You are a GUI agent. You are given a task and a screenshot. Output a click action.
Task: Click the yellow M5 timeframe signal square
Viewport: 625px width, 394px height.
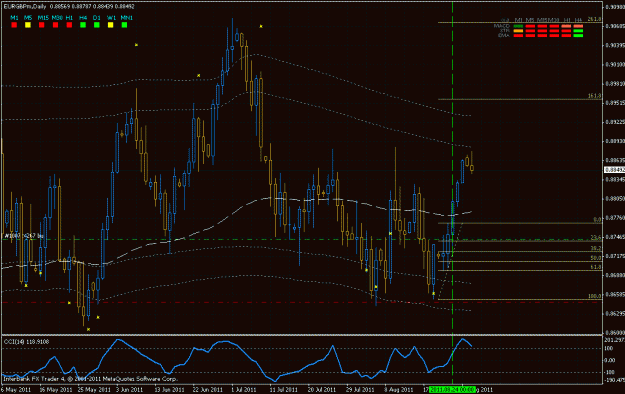[28, 25]
